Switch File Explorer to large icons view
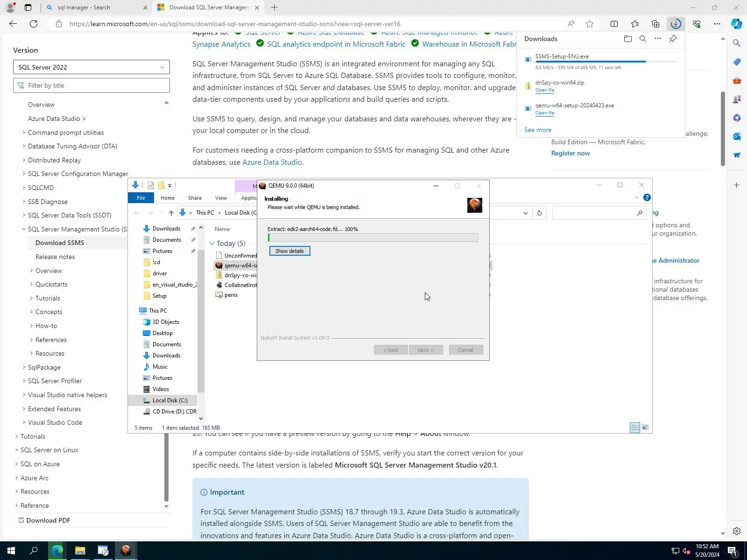The height and width of the screenshot is (560, 747). coord(645,427)
